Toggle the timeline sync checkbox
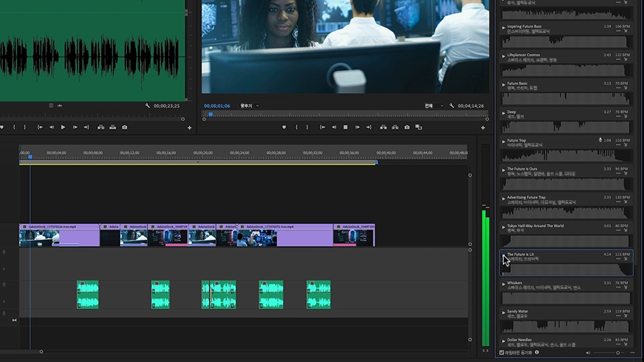Screen dimensions: 644x362 pyautogui.click(x=502, y=353)
